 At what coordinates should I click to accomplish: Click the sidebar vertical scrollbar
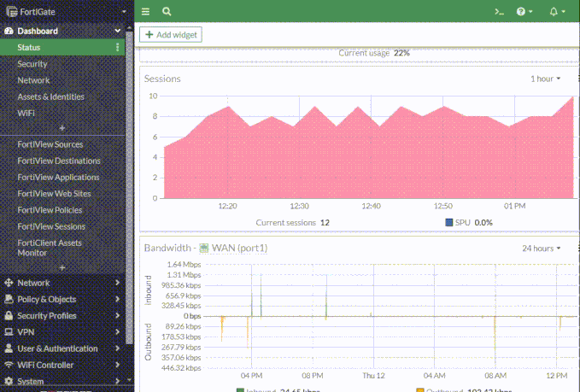pyautogui.click(x=129, y=171)
